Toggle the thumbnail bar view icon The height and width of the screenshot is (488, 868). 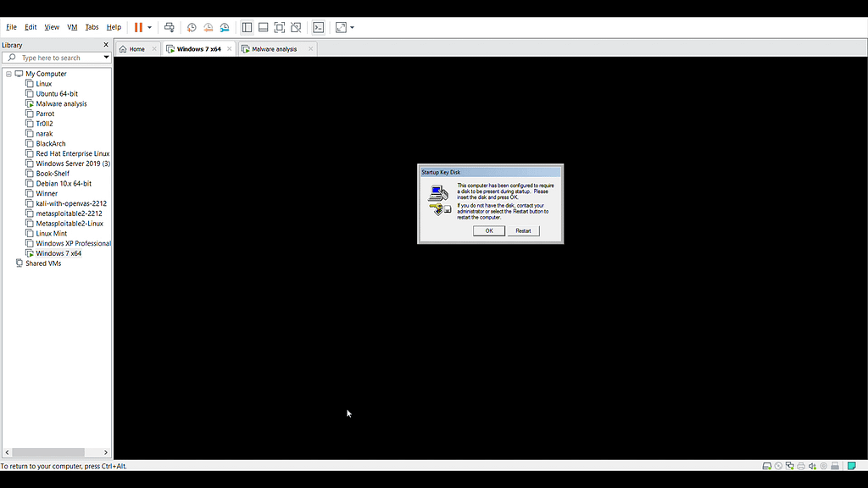(264, 27)
